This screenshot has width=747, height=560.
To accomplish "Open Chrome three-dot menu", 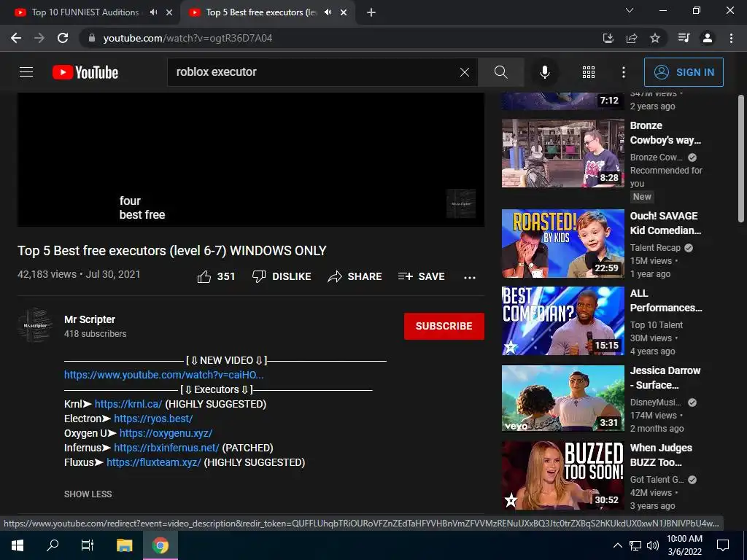I will (x=731, y=38).
